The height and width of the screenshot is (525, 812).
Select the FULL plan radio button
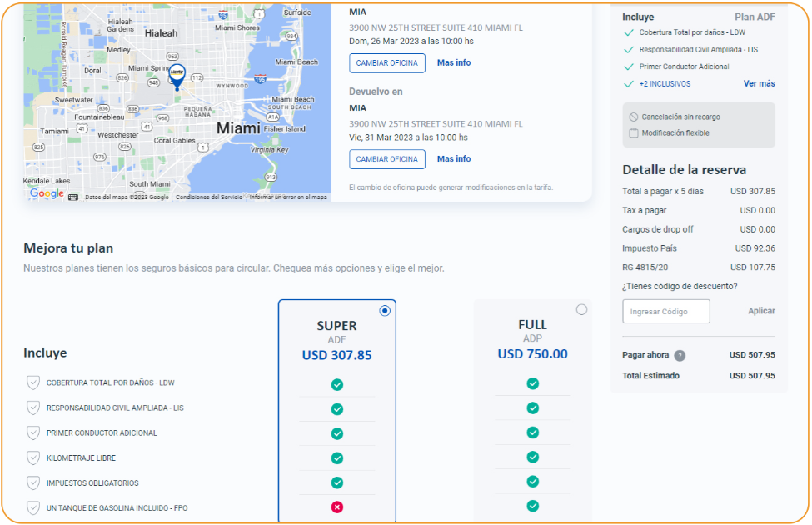581,310
